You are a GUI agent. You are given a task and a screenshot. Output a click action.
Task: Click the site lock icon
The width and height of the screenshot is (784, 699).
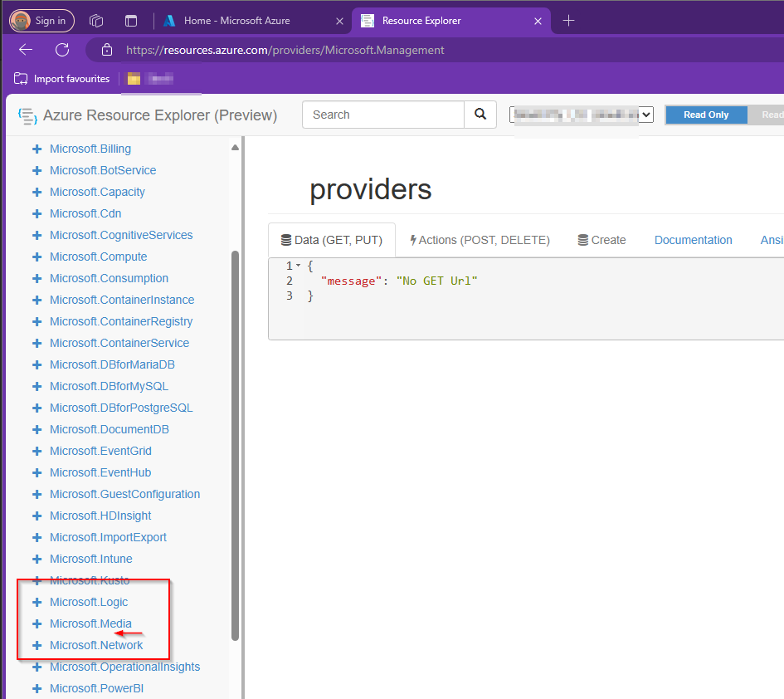click(x=107, y=50)
